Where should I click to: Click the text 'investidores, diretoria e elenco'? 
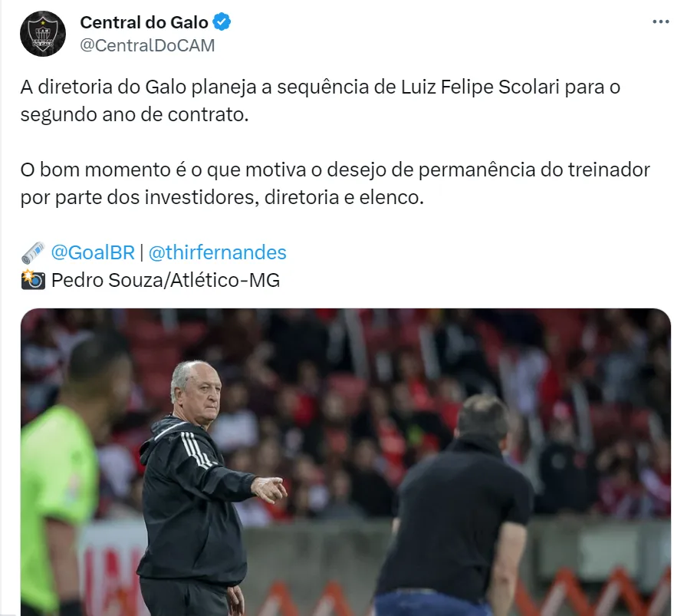coord(284,198)
